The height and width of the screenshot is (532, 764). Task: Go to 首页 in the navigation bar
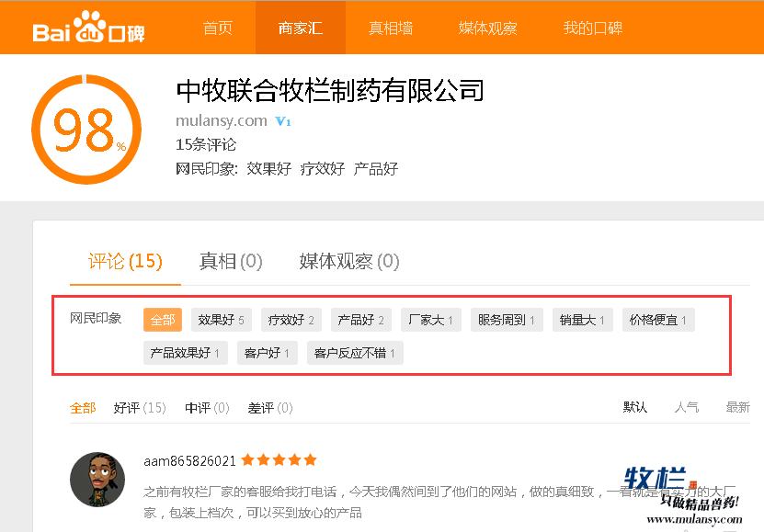tap(218, 28)
